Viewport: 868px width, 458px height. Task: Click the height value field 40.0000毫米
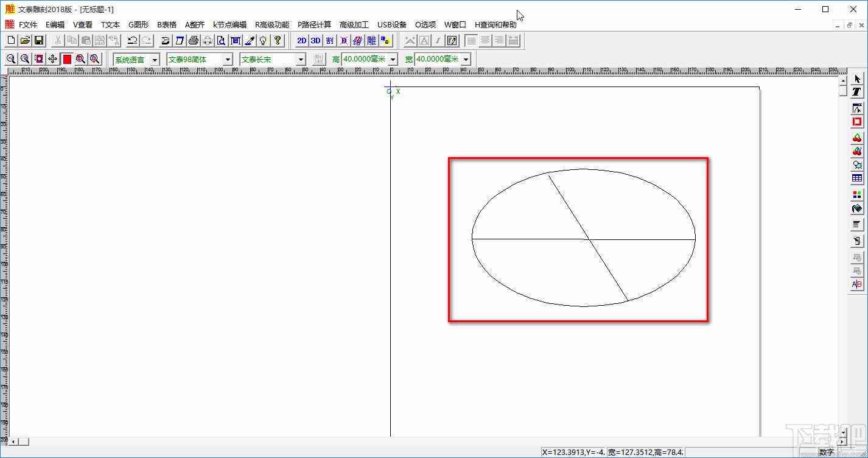(365, 60)
